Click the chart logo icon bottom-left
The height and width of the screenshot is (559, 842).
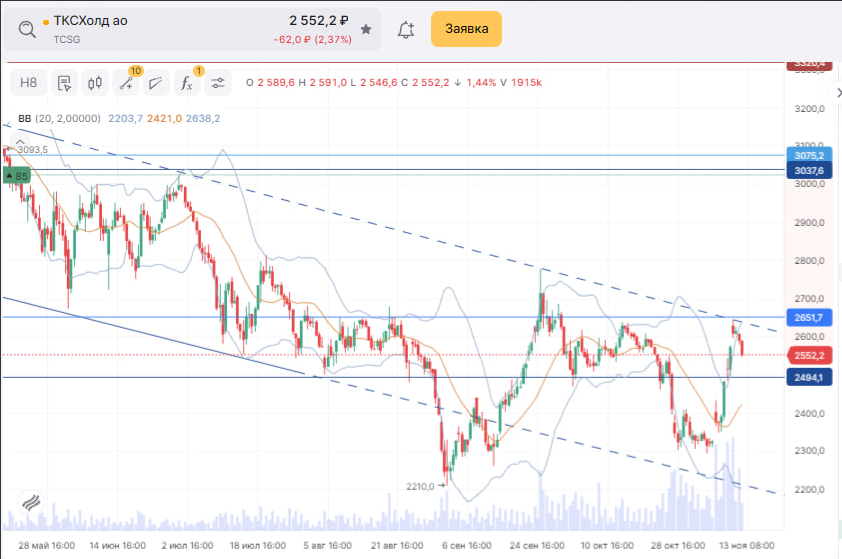point(30,503)
